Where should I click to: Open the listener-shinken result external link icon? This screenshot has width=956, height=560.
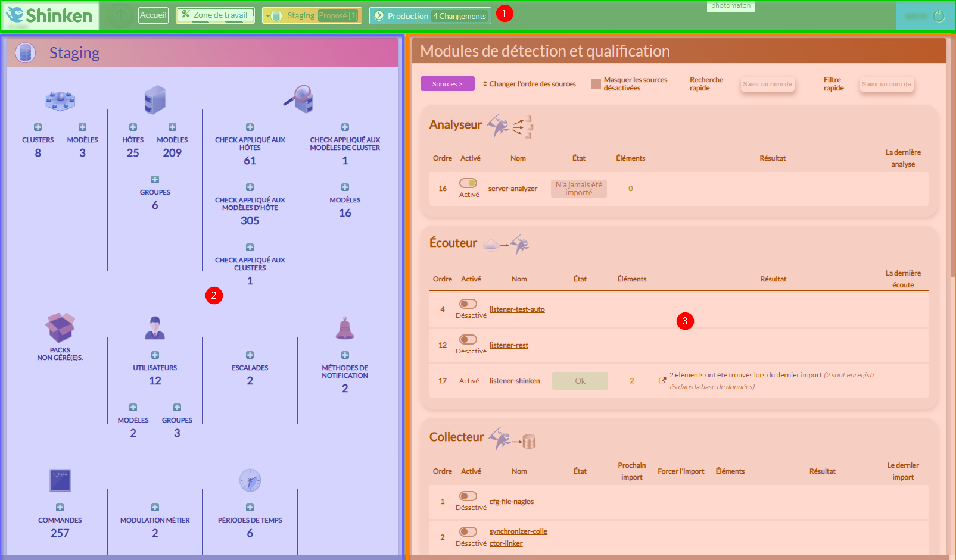(662, 380)
